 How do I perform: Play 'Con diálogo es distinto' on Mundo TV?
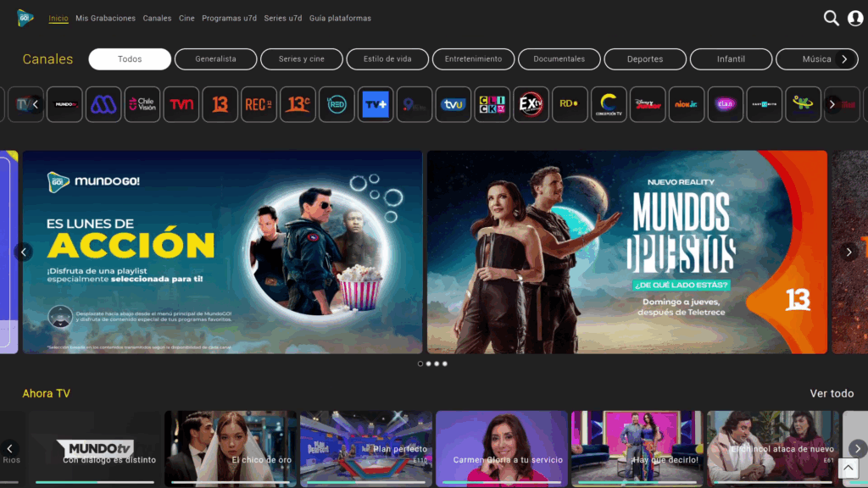click(95, 449)
